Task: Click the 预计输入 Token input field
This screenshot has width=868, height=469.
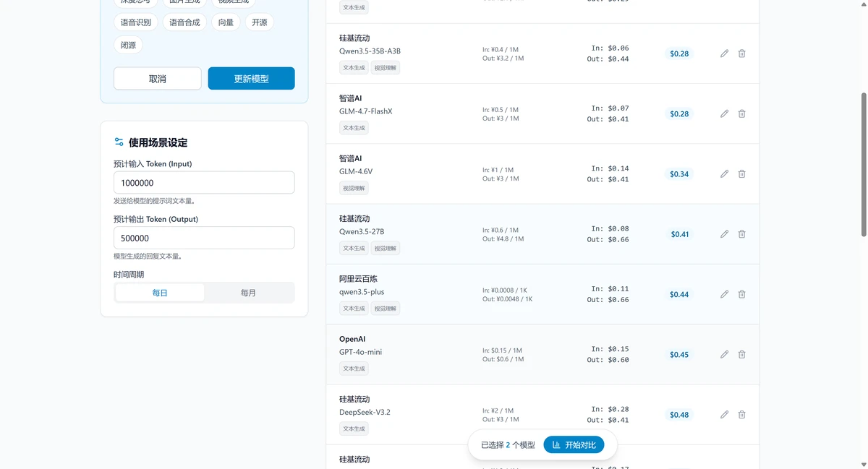Action: click(x=204, y=183)
